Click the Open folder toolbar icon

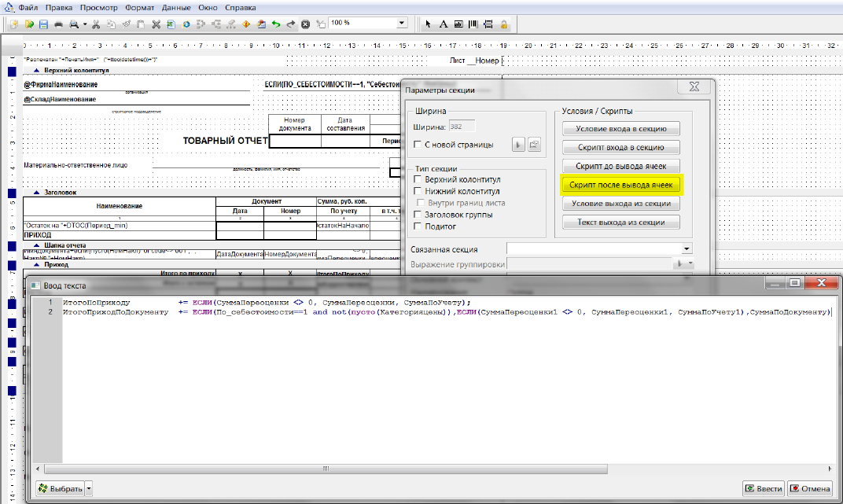tap(29, 24)
